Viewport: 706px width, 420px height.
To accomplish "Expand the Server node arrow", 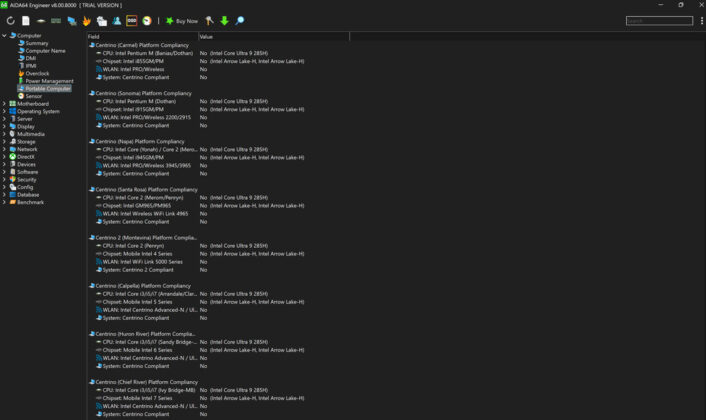I will click(x=4, y=119).
